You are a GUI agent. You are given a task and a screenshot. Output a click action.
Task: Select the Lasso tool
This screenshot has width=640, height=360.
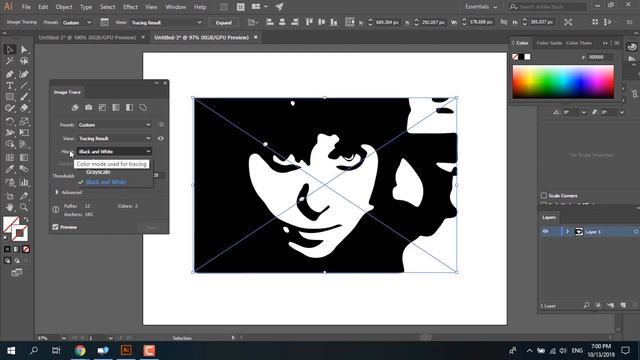[24, 61]
